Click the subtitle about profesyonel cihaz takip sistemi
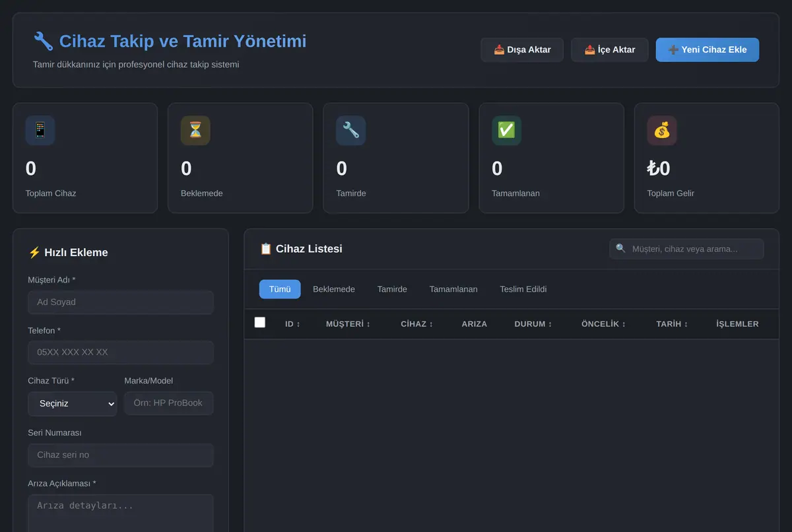 [x=136, y=65]
